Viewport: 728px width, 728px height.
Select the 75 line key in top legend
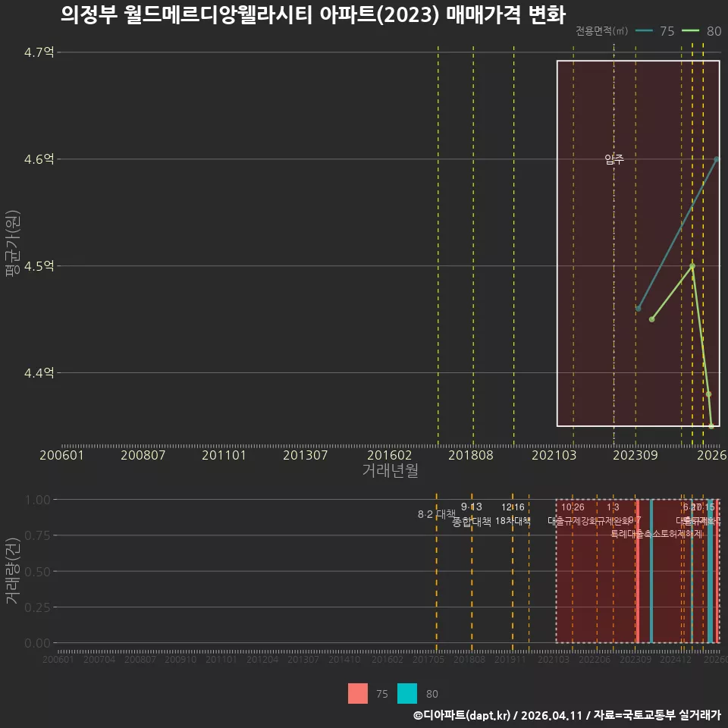click(x=644, y=31)
